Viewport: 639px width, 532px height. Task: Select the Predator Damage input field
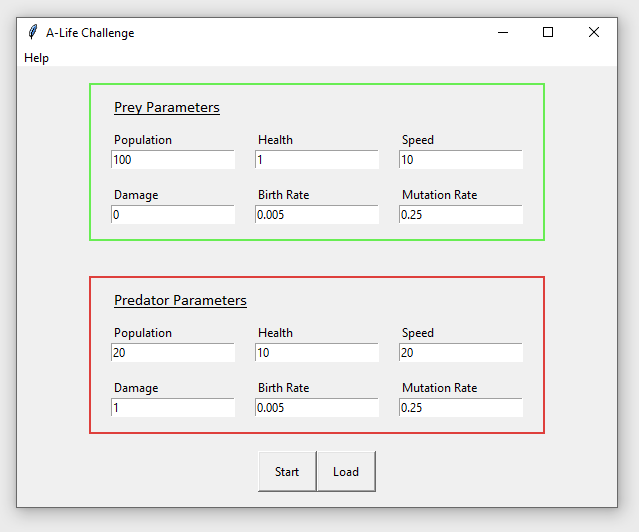pos(173,408)
